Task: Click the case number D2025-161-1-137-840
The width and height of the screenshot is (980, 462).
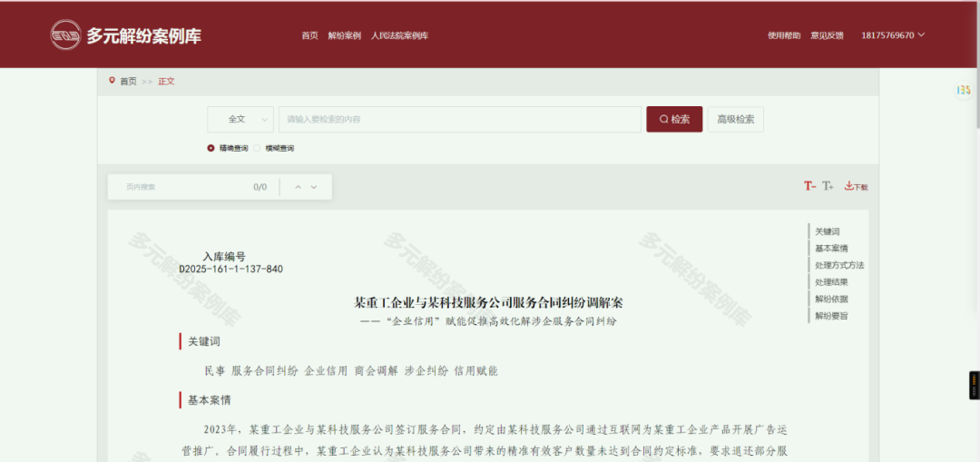Action: [x=230, y=270]
